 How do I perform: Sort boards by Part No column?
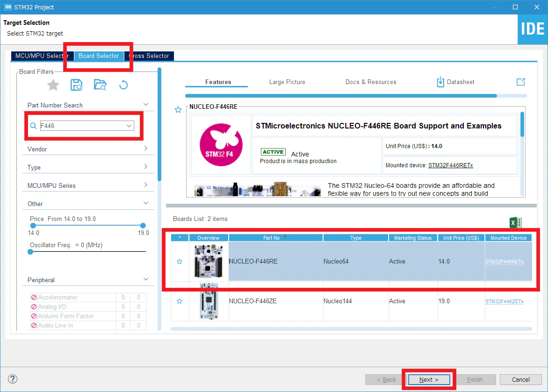point(276,238)
